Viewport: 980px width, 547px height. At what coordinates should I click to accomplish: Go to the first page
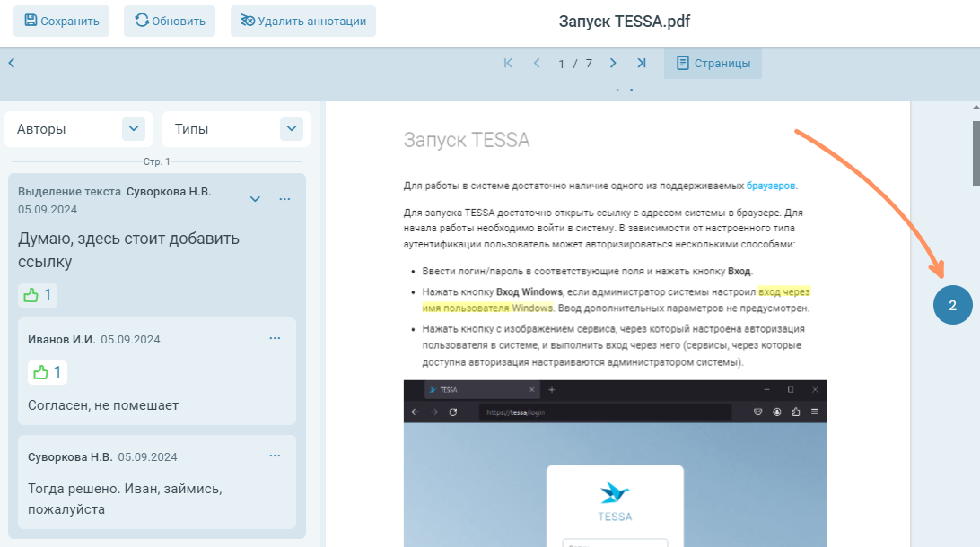pos(508,63)
